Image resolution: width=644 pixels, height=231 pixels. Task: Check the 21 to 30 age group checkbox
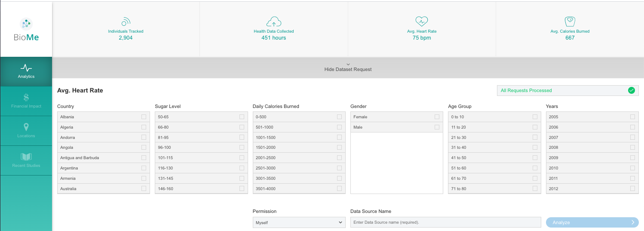point(535,137)
